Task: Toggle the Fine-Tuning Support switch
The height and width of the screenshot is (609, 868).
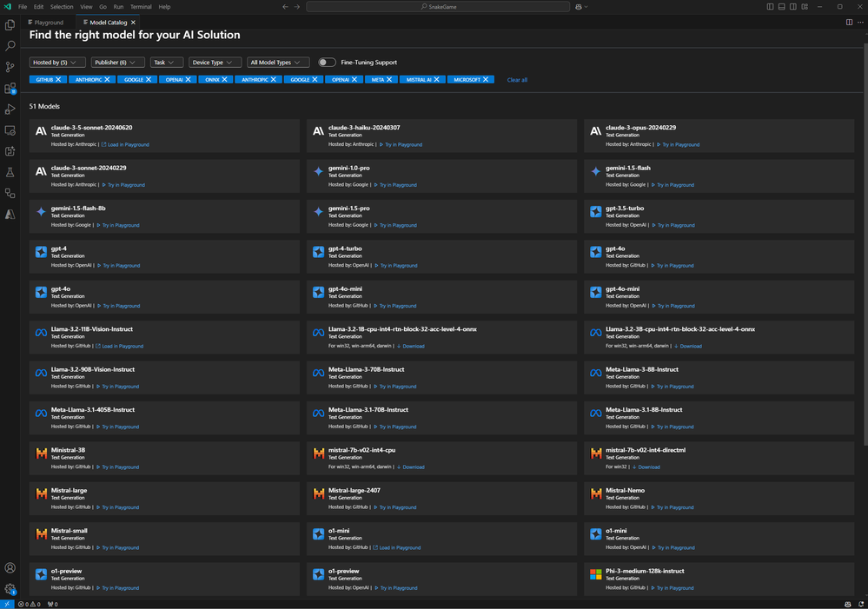Action: click(326, 63)
